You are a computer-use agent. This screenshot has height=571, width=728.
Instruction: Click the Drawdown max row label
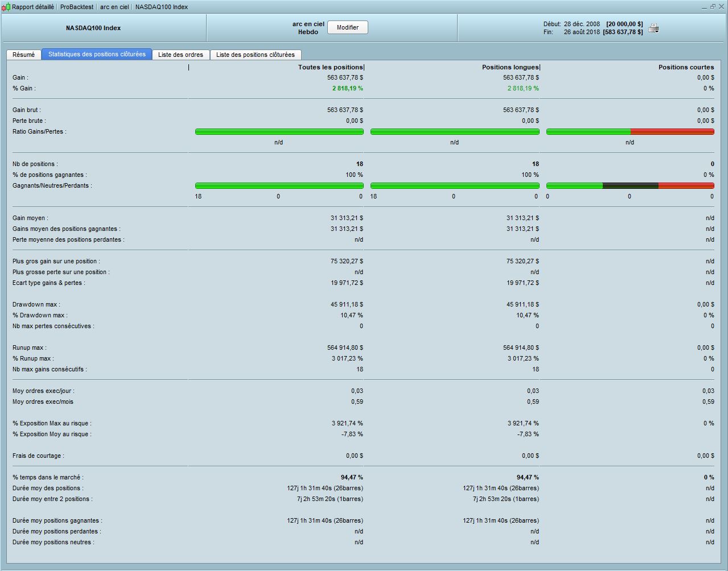tap(36, 304)
